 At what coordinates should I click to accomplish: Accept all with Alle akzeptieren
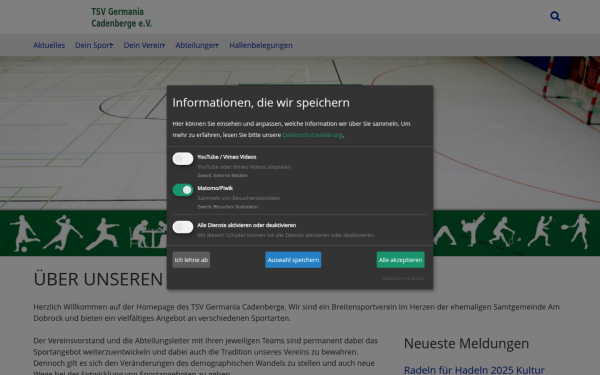[x=400, y=260]
